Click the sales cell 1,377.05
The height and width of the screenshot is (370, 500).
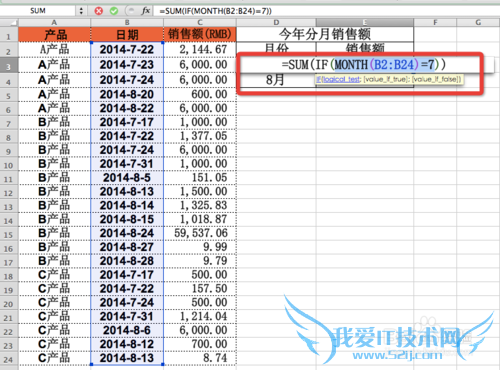200,136
